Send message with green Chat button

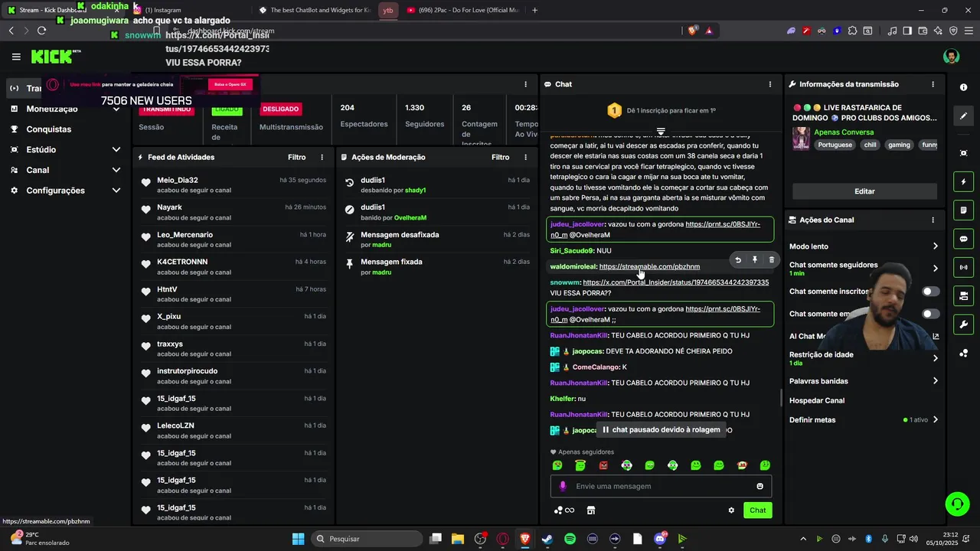pos(757,510)
